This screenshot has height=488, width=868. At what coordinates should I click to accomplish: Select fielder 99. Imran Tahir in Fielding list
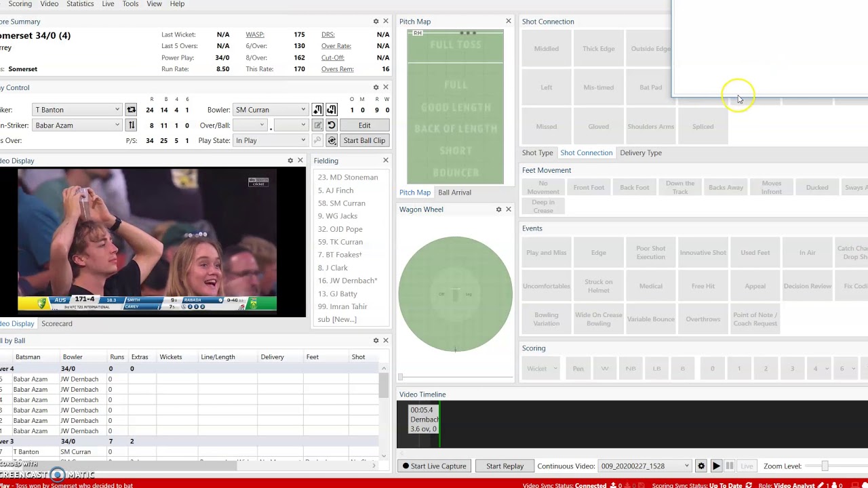[x=342, y=306]
